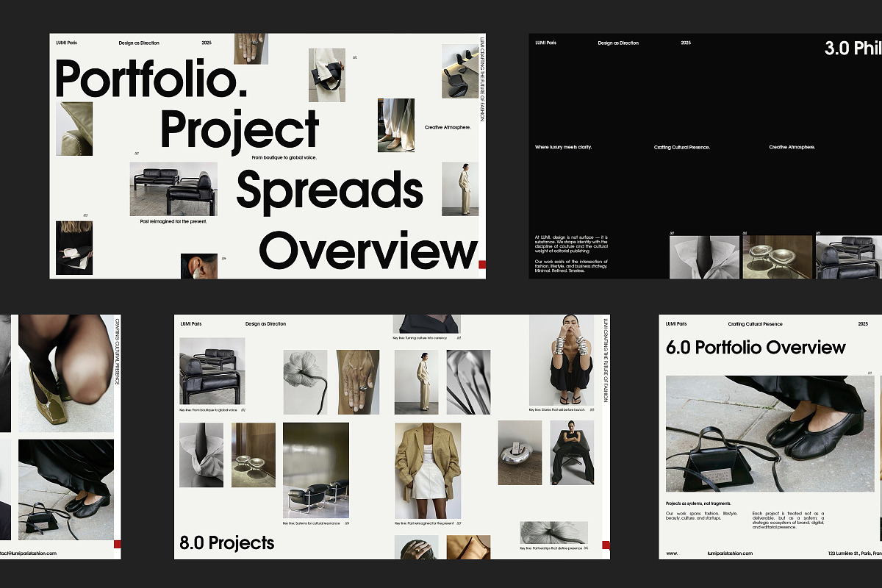Click "2025" in the title slide header
Screen dimensions: 882x588
pyautogui.click(x=207, y=43)
